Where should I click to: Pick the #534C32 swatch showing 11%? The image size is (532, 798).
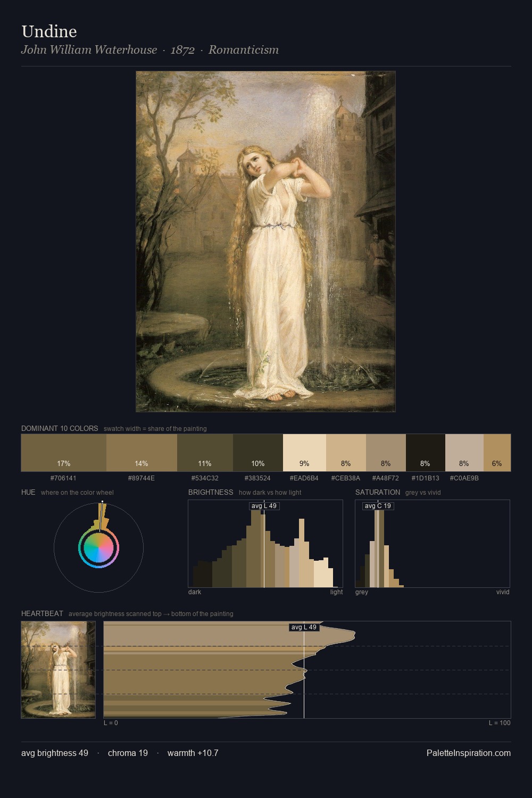(x=205, y=453)
